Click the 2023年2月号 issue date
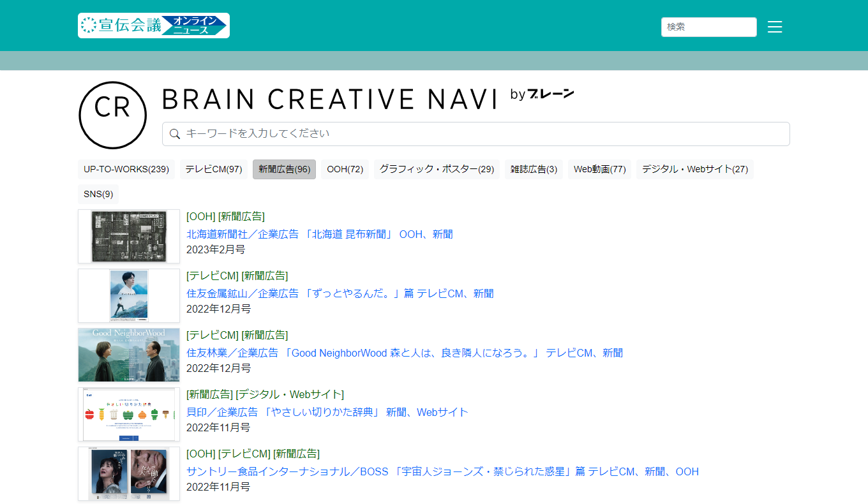Image resolution: width=868 pixels, height=504 pixels. tap(216, 249)
